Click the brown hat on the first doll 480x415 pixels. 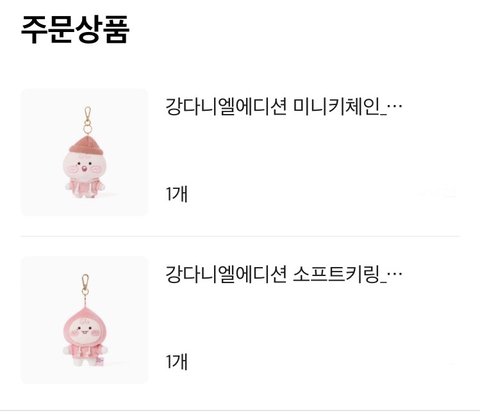coord(87,144)
